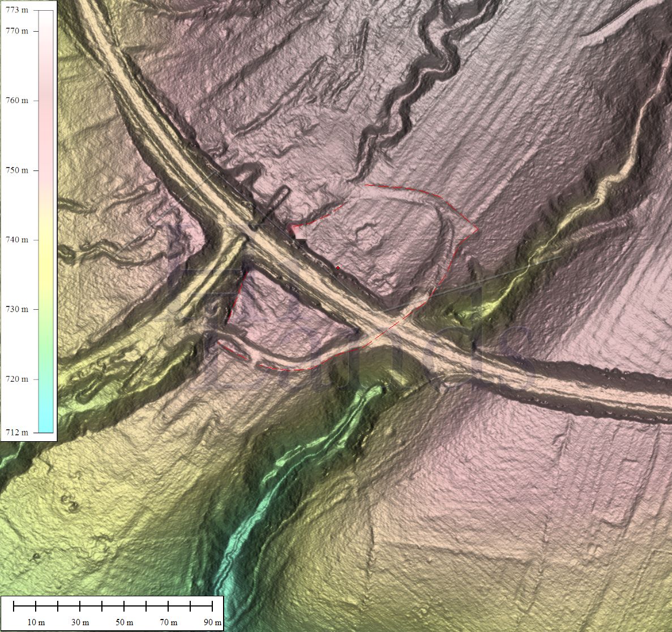Image resolution: width=672 pixels, height=632 pixels.
Task: Click the 770 m elevation legend label
Action: click(16, 31)
